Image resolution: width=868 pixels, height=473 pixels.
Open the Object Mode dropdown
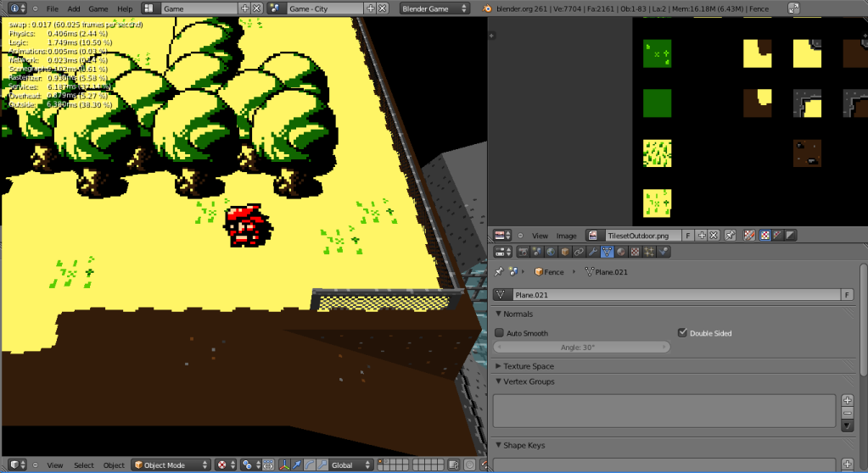(x=170, y=465)
